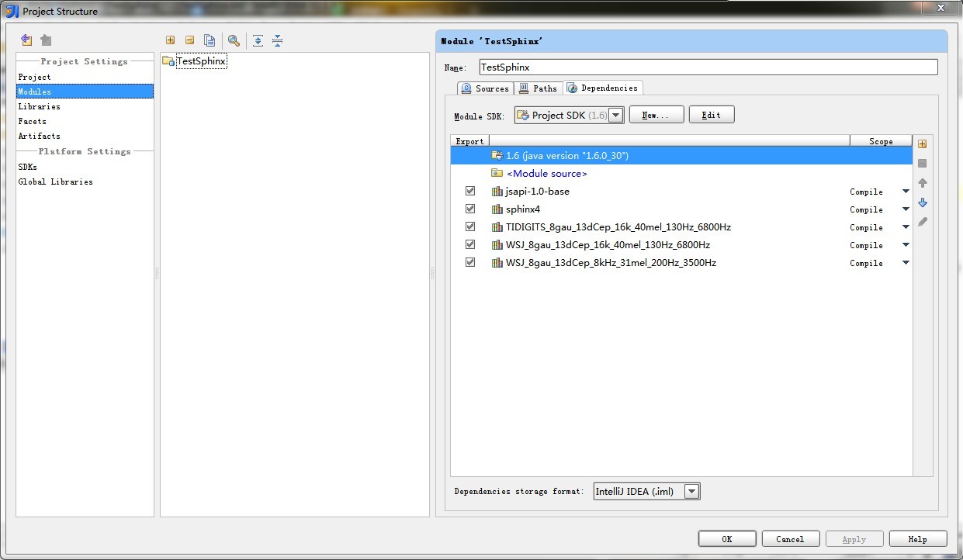Select the Dependencies tab
This screenshot has height=560, width=963.
point(603,88)
